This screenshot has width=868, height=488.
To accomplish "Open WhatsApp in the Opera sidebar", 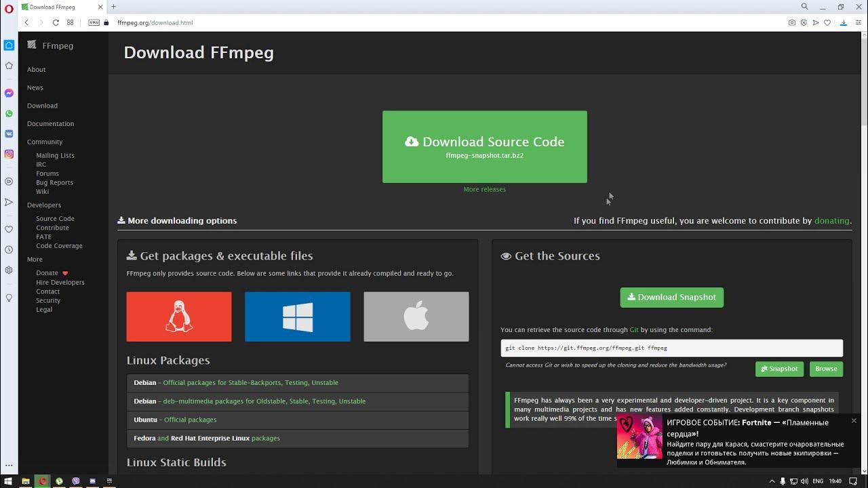I will 9,114.
